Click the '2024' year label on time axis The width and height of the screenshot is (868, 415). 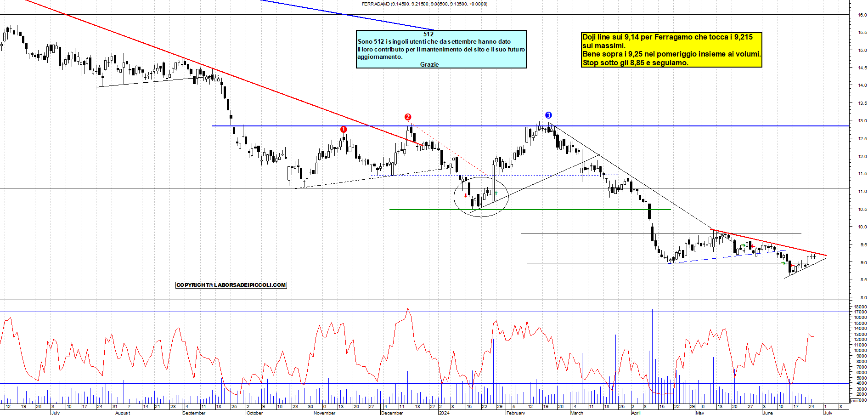tap(444, 413)
